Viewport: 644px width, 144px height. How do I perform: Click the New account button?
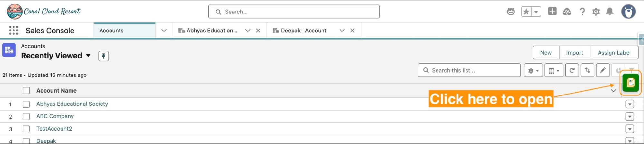[x=546, y=53]
